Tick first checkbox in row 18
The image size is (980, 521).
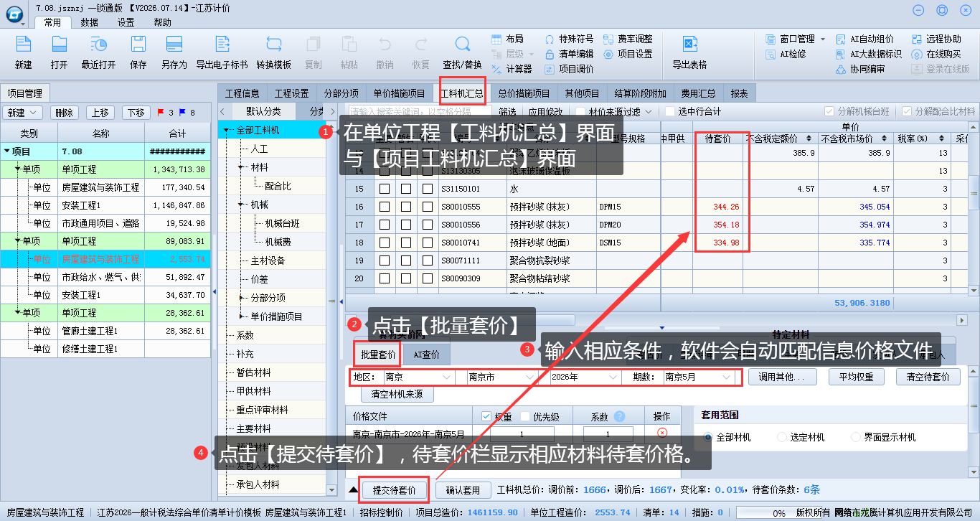tap(385, 243)
